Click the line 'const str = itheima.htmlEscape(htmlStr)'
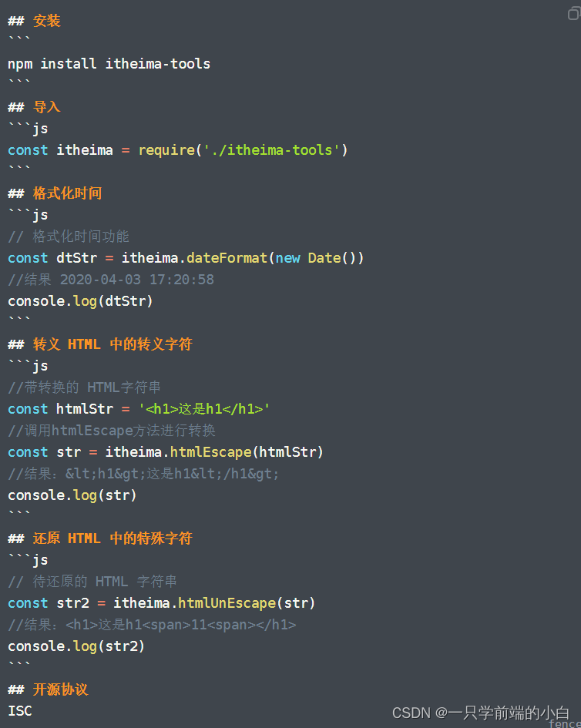581x728 pixels. (x=166, y=451)
